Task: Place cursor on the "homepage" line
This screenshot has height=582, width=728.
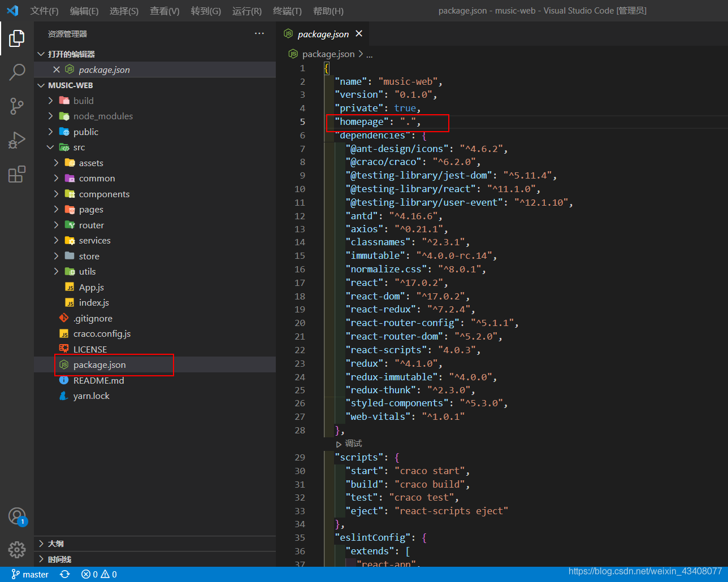Action: click(378, 121)
